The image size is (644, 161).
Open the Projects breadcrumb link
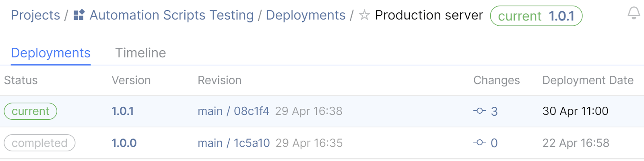click(35, 15)
